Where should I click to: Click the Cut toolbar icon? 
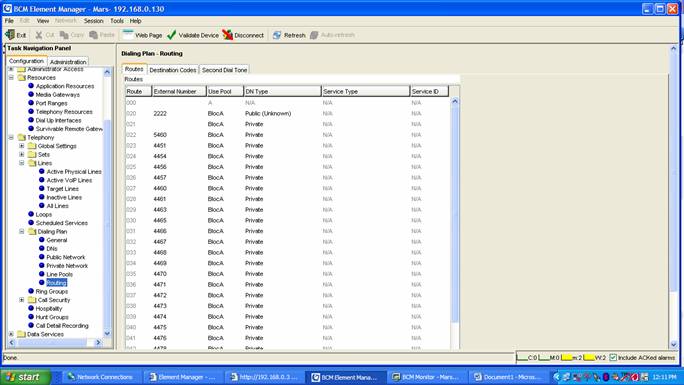coord(39,35)
